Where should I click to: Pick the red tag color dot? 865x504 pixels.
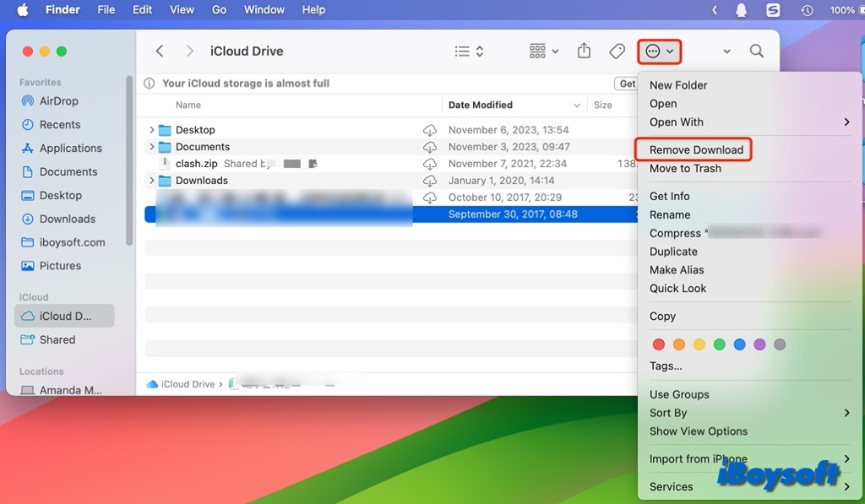pos(659,344)
